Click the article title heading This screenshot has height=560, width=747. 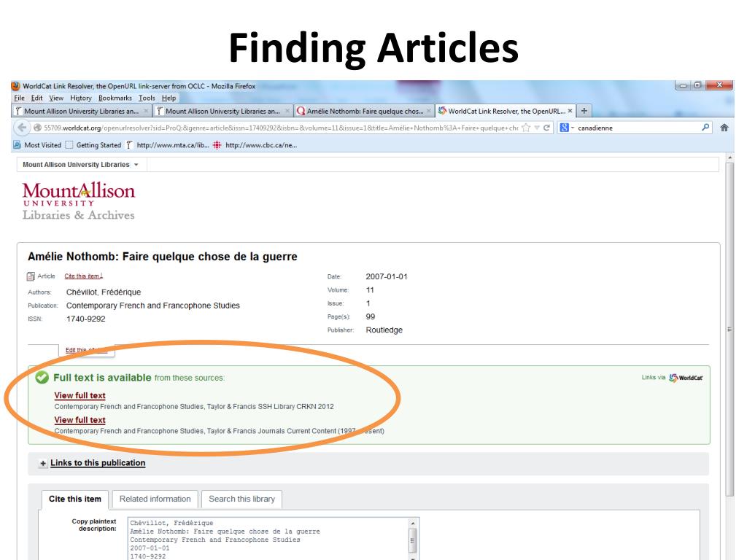click(x=163, y=257)
